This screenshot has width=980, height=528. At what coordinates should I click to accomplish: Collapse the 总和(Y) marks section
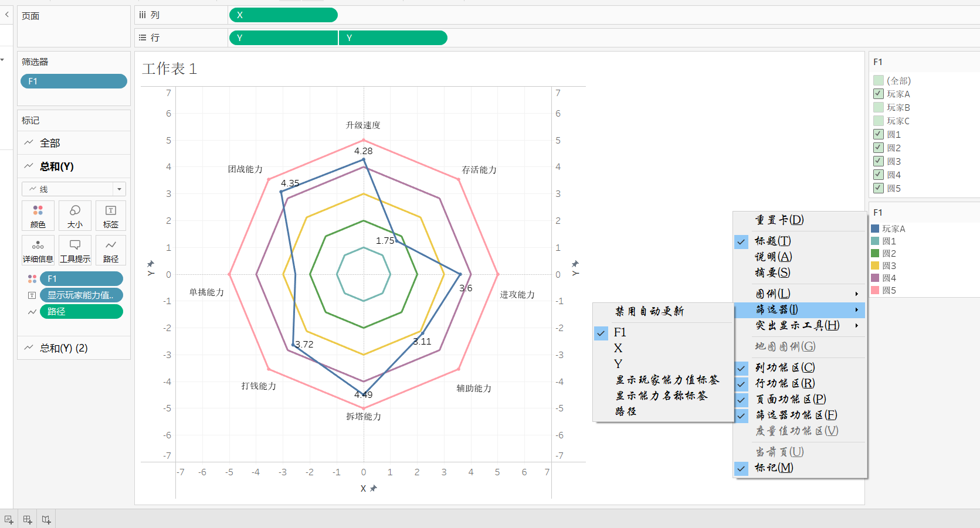pos(74,166)
